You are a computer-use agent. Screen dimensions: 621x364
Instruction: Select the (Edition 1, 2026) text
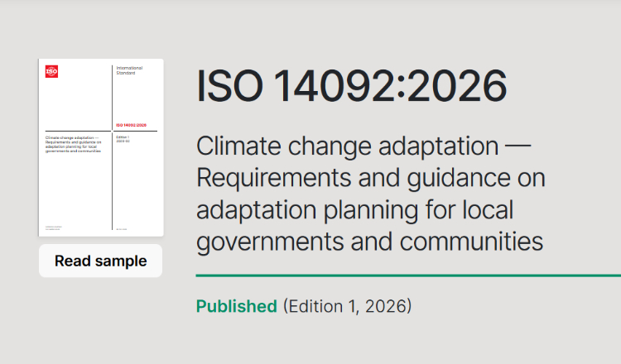pos(347,306)
